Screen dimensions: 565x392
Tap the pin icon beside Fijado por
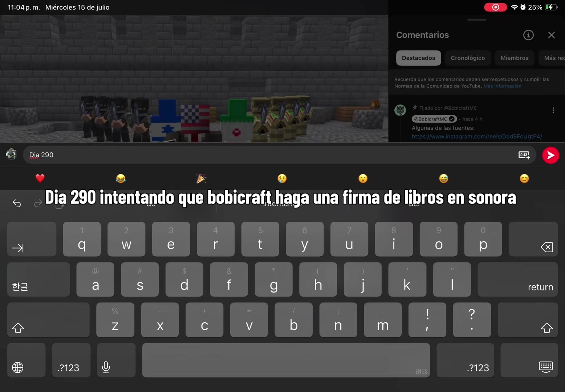415,108
